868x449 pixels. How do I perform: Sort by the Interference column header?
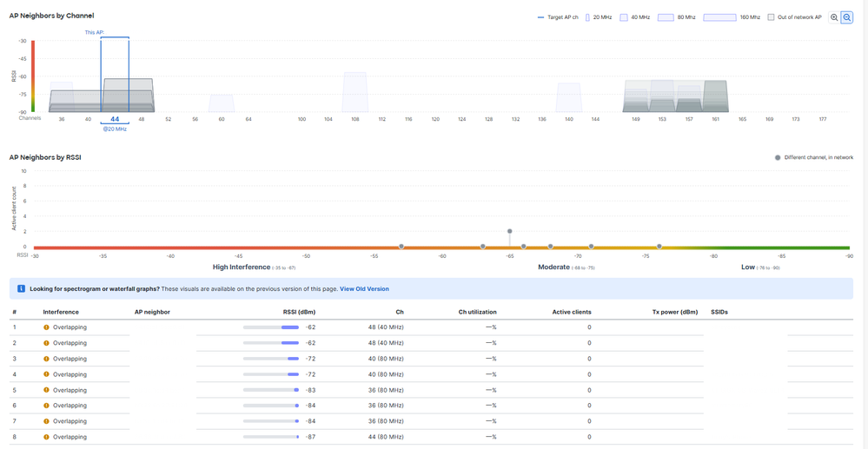(61, 312)
